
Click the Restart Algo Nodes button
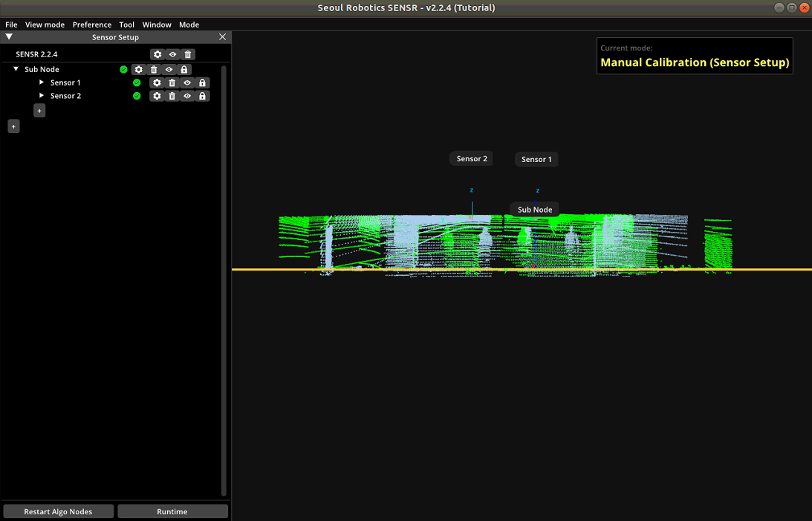(x=58, y=511)
